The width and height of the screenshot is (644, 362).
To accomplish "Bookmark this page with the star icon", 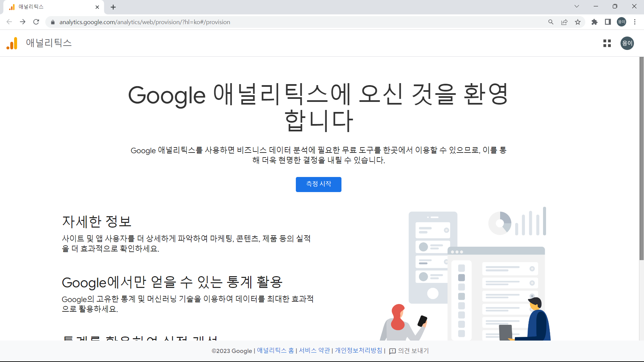I will click(578, 22).
